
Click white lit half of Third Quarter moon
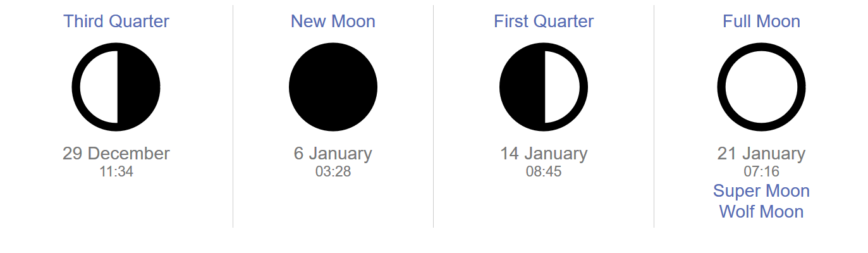click(x=99, y=87)
